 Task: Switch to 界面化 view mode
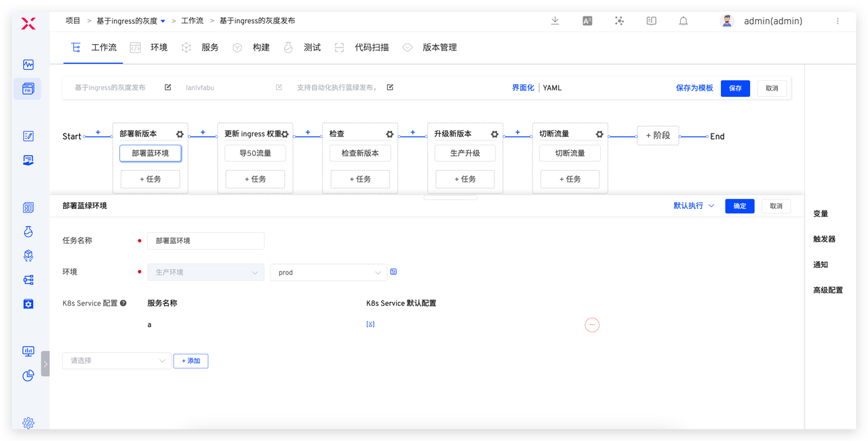[x=523, y=88]
